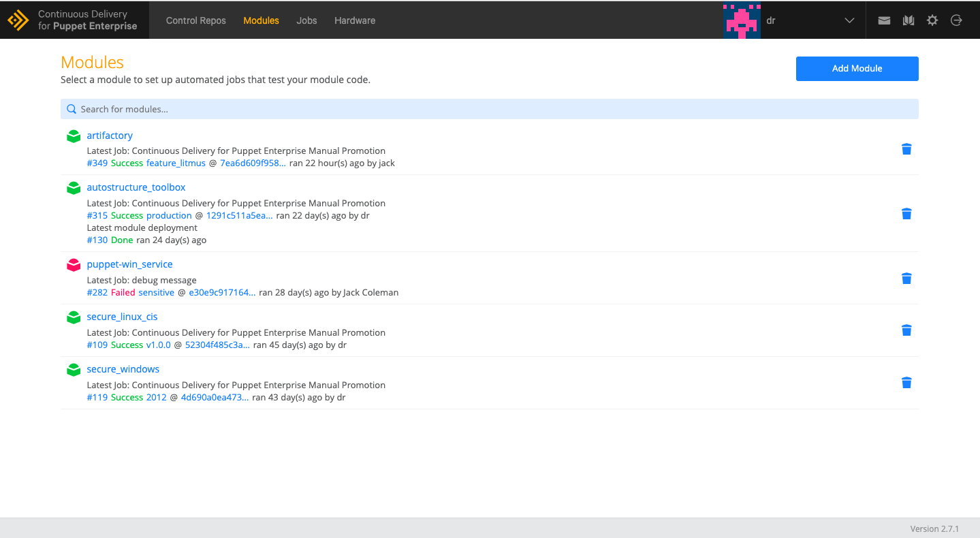Expand the dr workspace dropdown
This screenshot has width=980, height=538.
click(849, 20)
